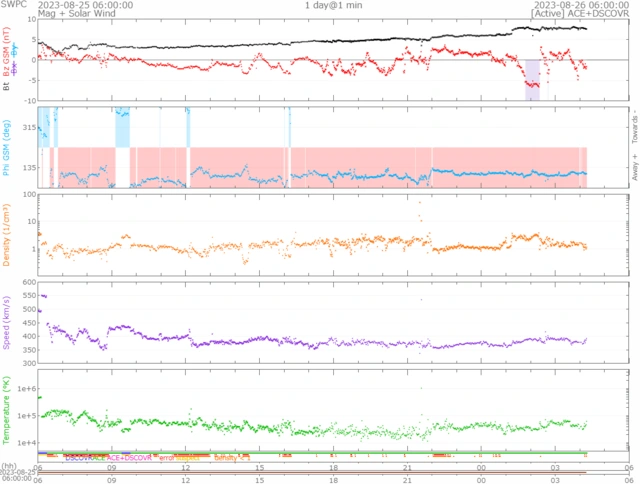This screenshot has height=484, width=640.
Task: Click the 21 hour tick on time axis
Action: click(408, 467)
